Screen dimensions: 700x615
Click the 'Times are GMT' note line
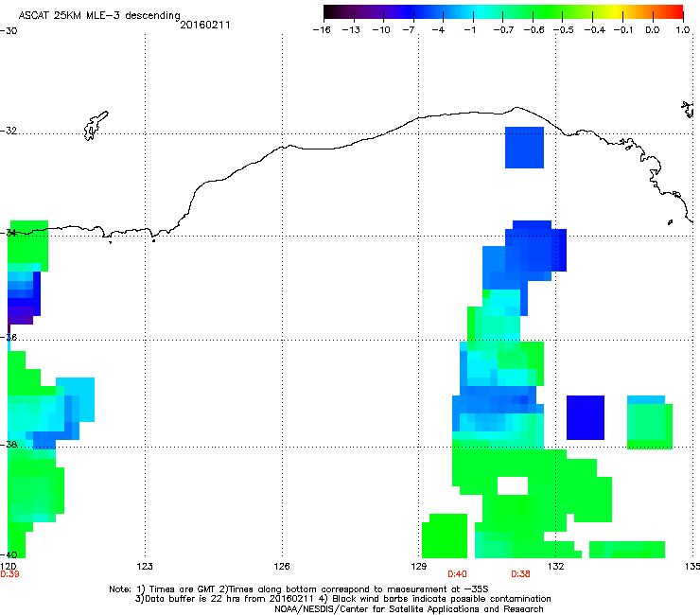[x=299, y=589]
